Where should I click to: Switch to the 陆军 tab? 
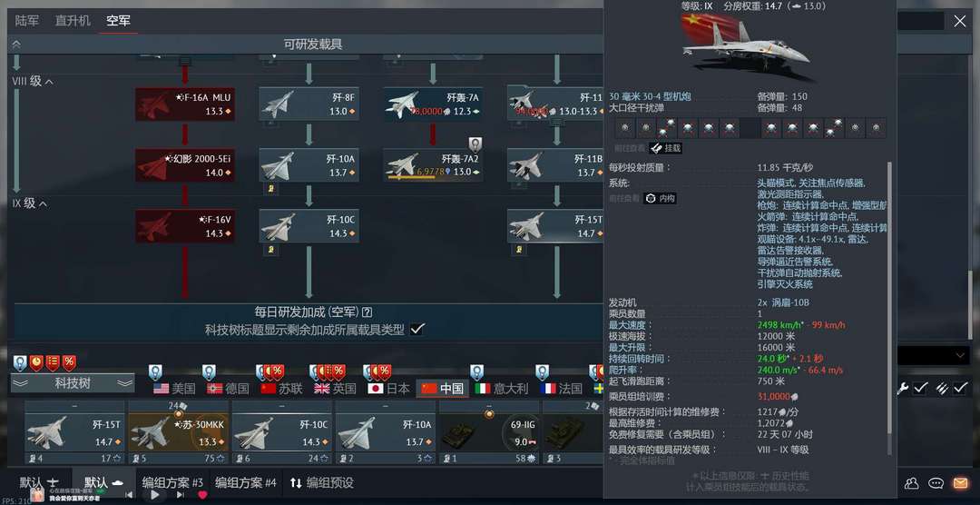[27, 21]
